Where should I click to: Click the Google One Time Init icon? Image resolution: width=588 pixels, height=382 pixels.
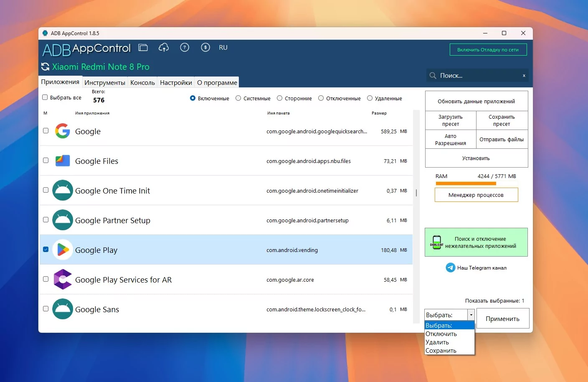point(63,190)
